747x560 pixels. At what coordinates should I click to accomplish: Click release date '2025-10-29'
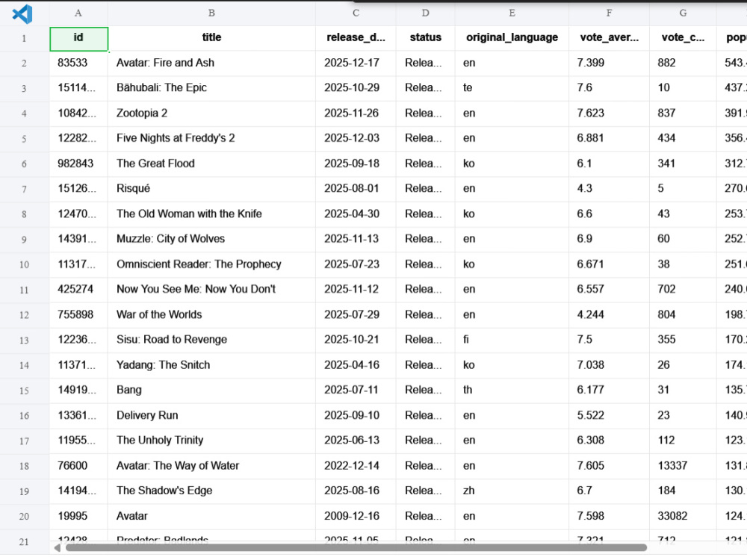click(x=356, y=88)
